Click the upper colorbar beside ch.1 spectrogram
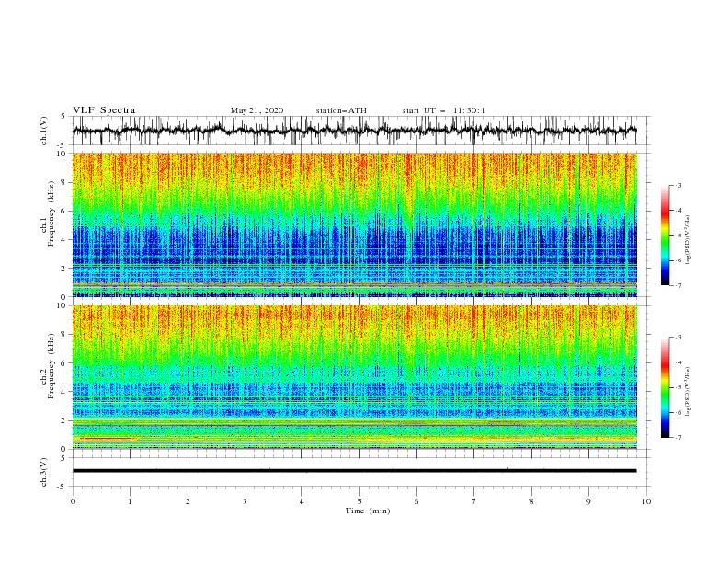Image resolution: width=728 pixels, height=563 pixels. [665, 236]
